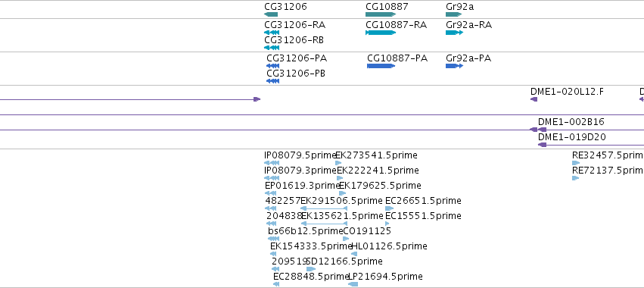This screenshot has width=644, height=288.
Task: Select the IP08079.3prime EST label
Action: tap(300, 171)
